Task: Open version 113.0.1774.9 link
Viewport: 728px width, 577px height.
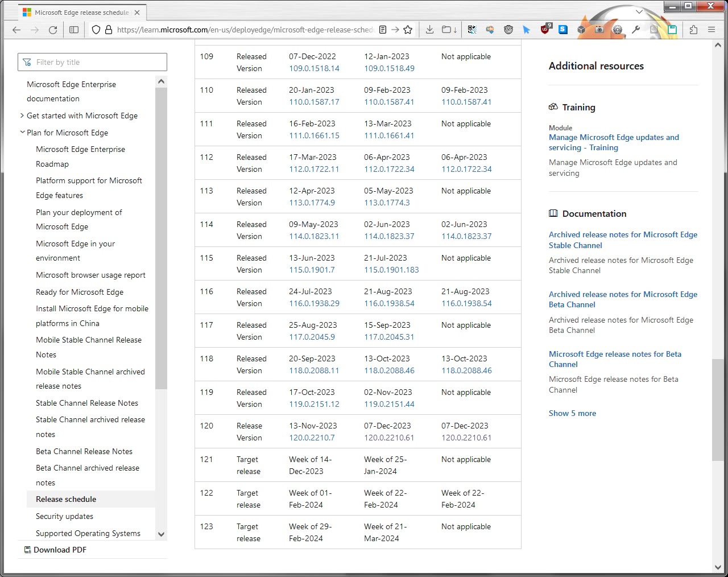Action: [312, 203]
